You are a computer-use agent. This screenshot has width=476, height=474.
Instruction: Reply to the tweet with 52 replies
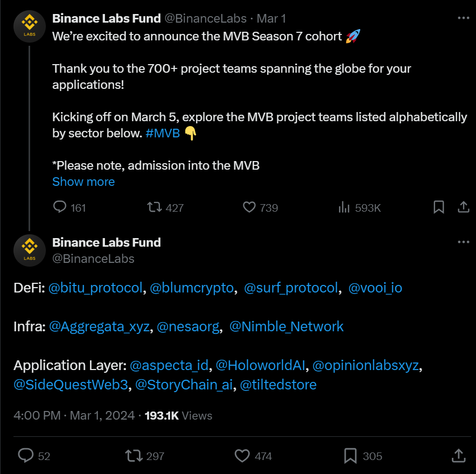26,456
